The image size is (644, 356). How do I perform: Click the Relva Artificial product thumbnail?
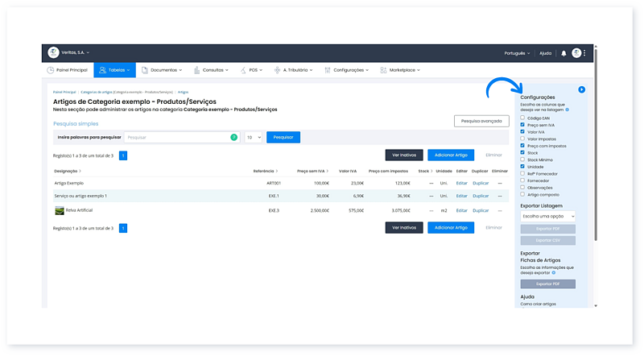tap(60, 210)
